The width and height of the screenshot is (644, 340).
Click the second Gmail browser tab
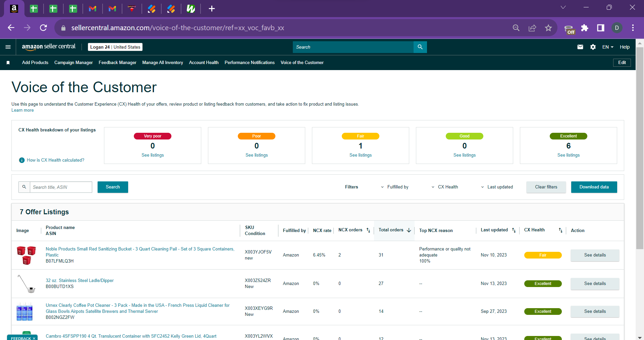pos(112,9)
